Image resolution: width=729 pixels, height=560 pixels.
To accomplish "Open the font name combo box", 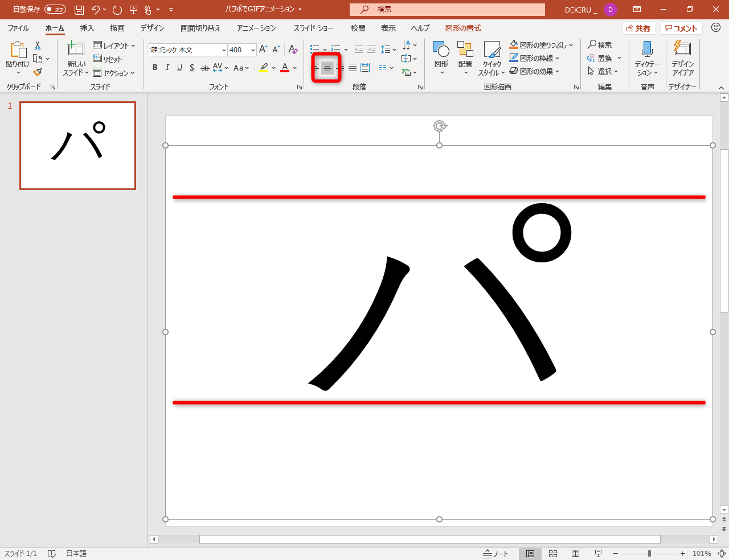I will pyautogui.click(x=188, y=50).
